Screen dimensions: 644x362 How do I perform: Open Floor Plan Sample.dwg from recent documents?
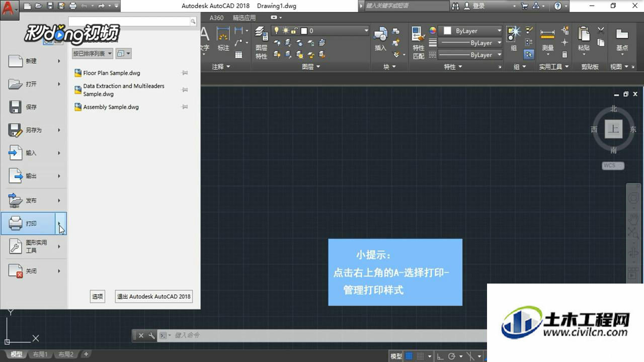pyautogui.click(x=112, y=73)
